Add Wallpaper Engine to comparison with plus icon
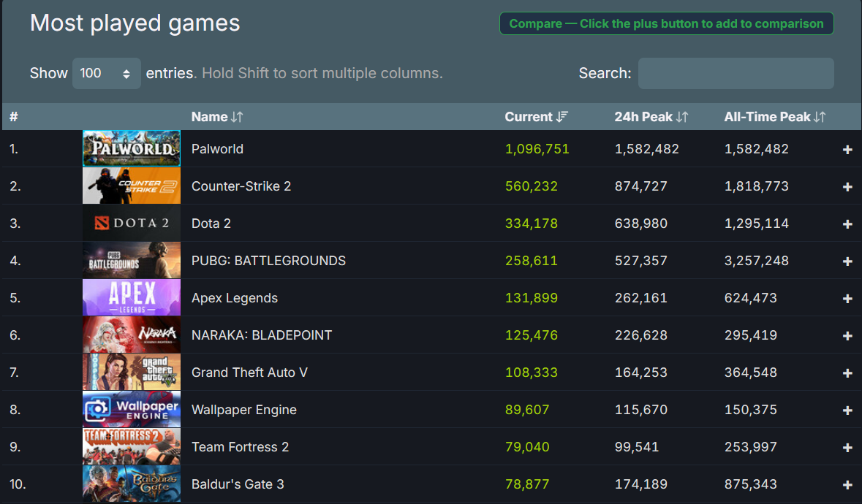This screenshot has width=862, height=504. [847, 410]
